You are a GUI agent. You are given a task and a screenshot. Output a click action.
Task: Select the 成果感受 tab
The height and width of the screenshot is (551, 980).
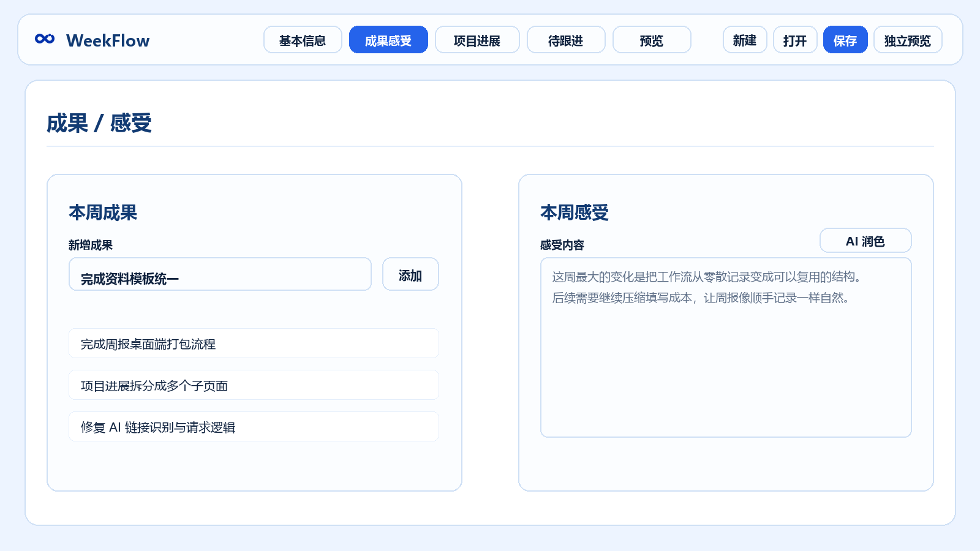[x=388, y=40]
